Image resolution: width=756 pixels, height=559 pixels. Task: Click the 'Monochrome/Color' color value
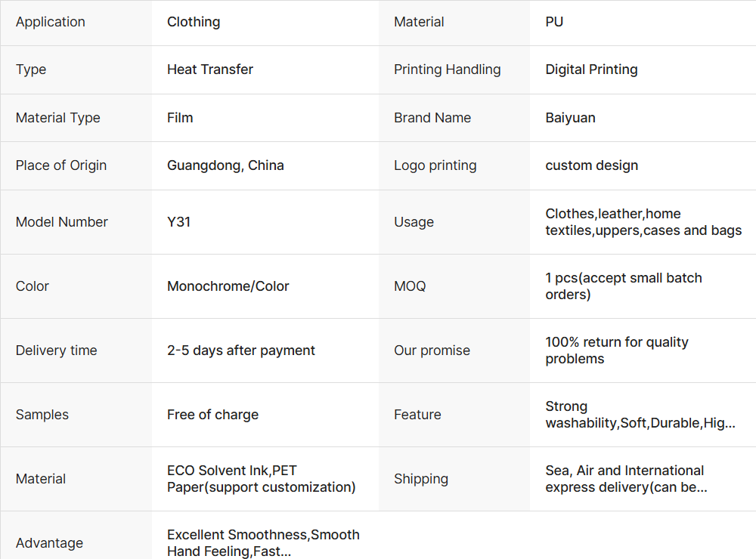tap(228, 286)
